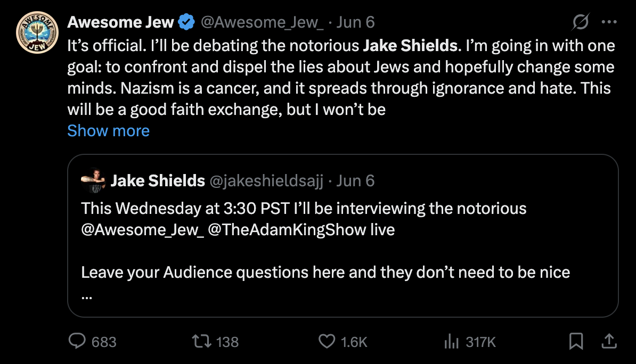Viewport: 636px width, 364px height.
Task: Click Jake Shields' avatar in the quoted tweet
Action: pyautogui.click(x=93, y=180)
